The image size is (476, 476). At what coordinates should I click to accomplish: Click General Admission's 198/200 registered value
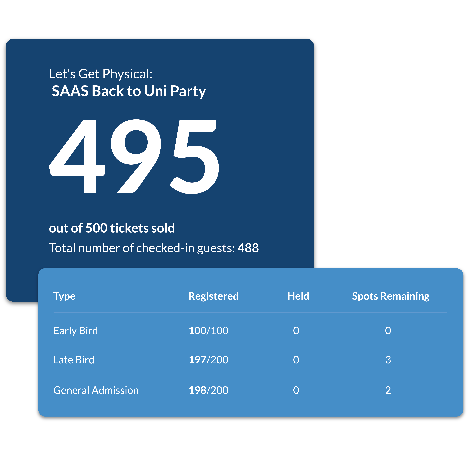click(208, 390)
